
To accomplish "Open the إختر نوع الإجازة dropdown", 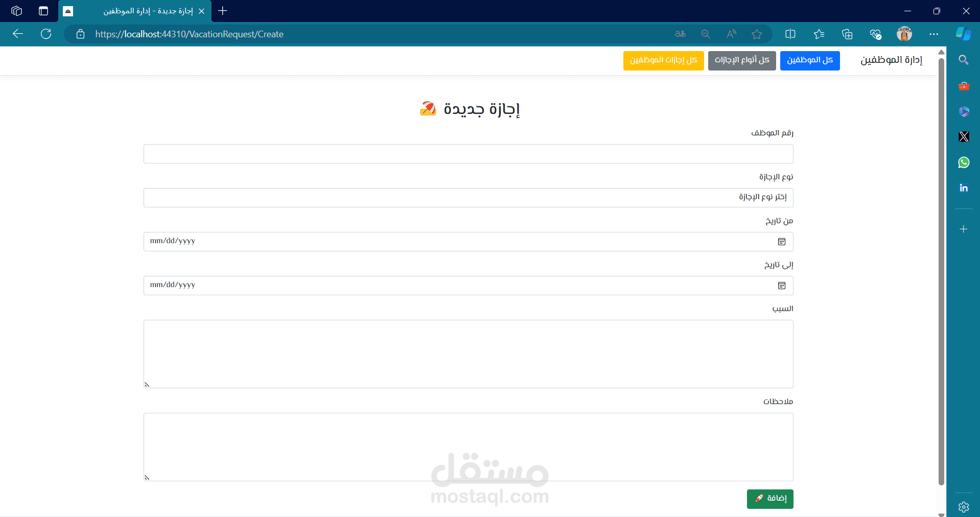I will 468,198.
